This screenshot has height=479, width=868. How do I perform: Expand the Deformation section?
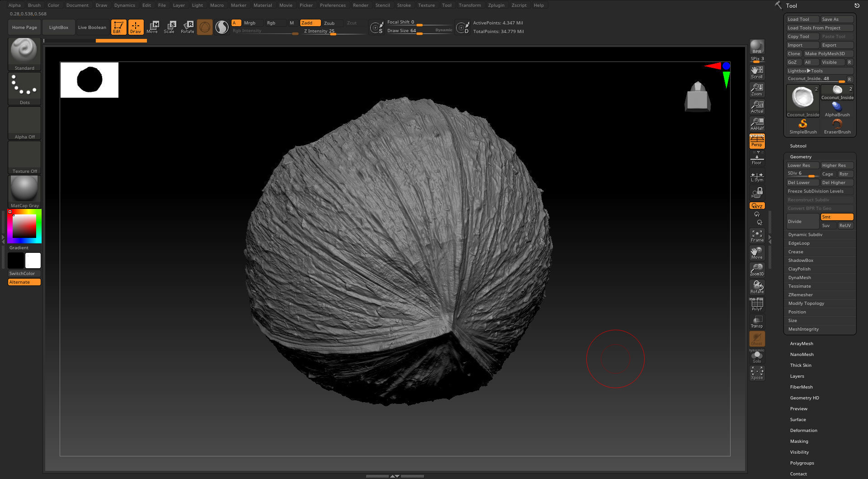[803, 430]
